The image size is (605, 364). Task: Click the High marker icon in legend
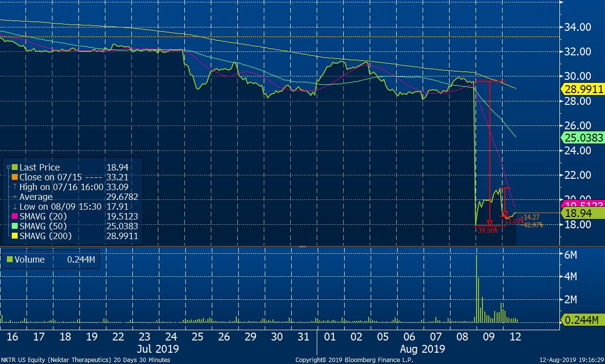pos(14,187)
